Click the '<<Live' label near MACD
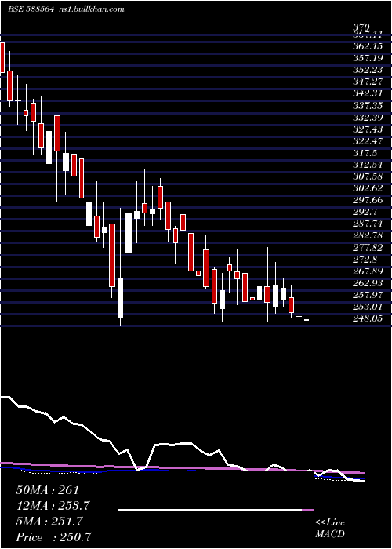Viewport: 392px width, 549px height. coord(330,523)
